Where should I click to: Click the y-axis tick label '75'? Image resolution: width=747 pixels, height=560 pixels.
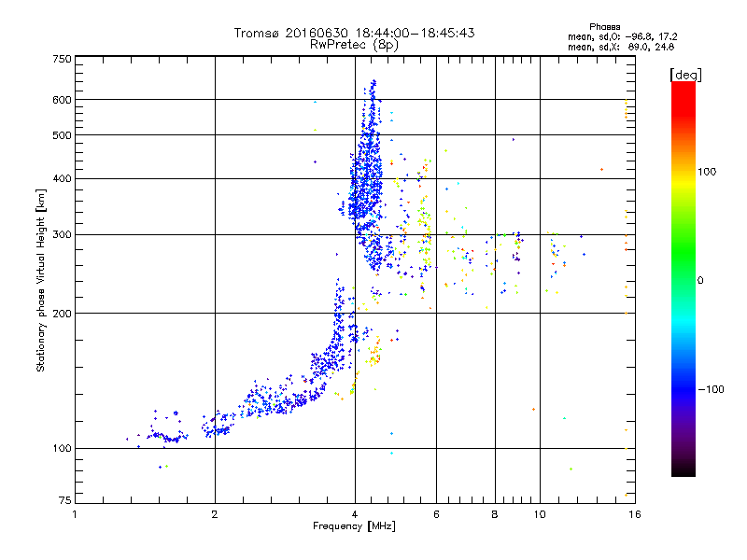coord(65,500)
